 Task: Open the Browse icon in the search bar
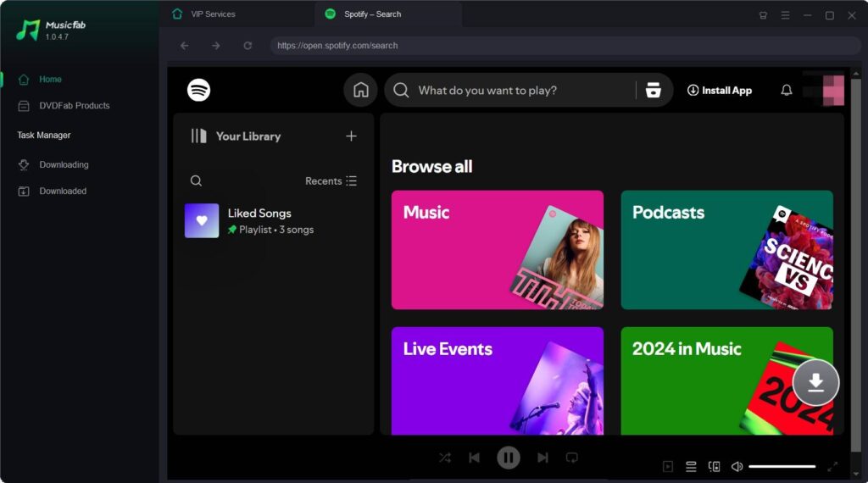pos(654,90)
